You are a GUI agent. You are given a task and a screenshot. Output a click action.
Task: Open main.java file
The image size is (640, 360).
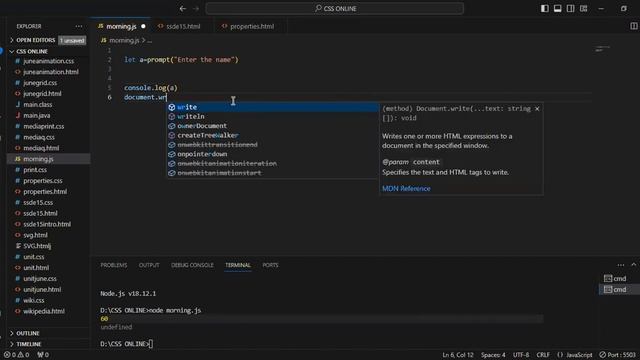(x=36, y=116)
